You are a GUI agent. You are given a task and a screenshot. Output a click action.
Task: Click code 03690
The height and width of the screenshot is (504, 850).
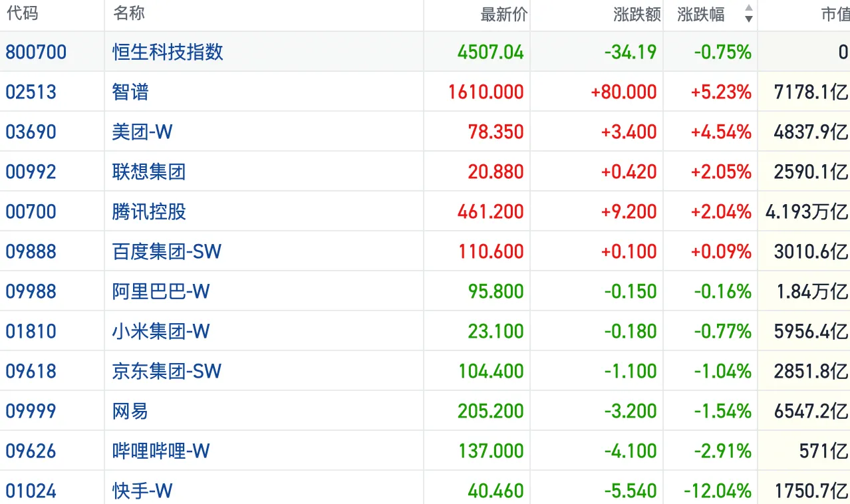(x=31, y=132)
